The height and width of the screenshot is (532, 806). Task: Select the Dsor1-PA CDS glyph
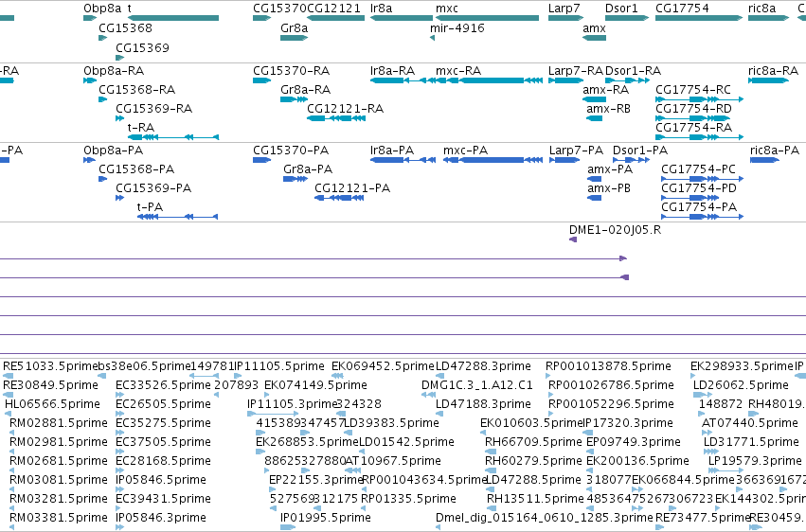click(631, 160)
